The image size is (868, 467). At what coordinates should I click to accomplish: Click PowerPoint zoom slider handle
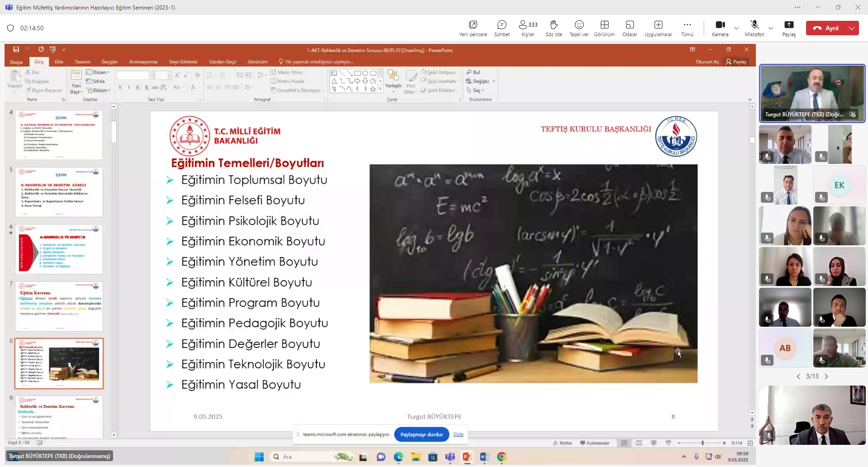click(x=703, y=443)
